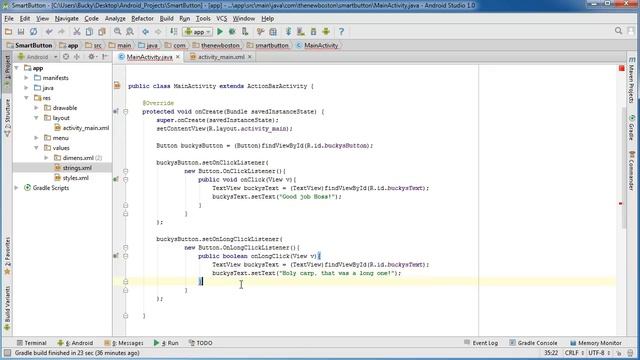640x360 pixels.
Task: Open the 4: Run tool window
Action: (x=166, y=343)
